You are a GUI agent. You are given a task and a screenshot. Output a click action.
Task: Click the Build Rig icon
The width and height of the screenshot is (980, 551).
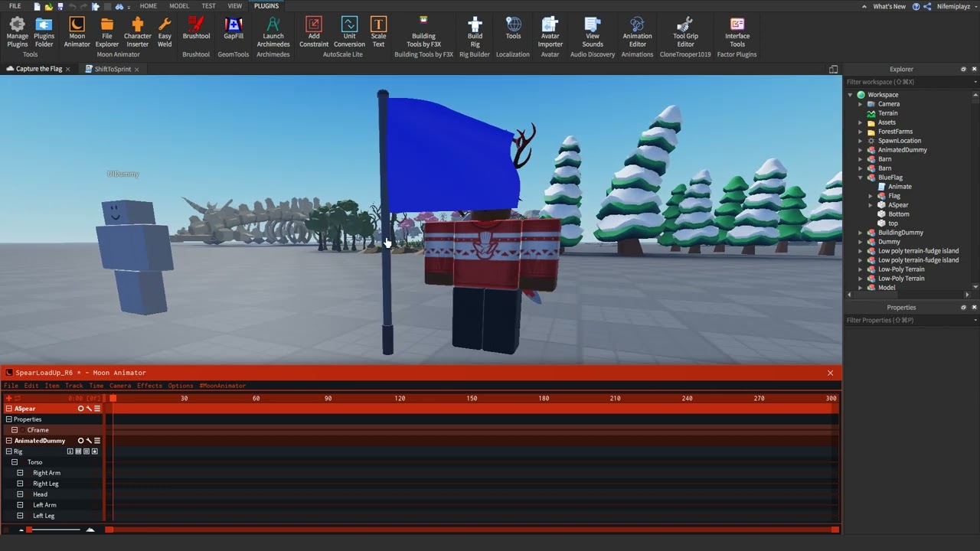click(x=475, y=32)
